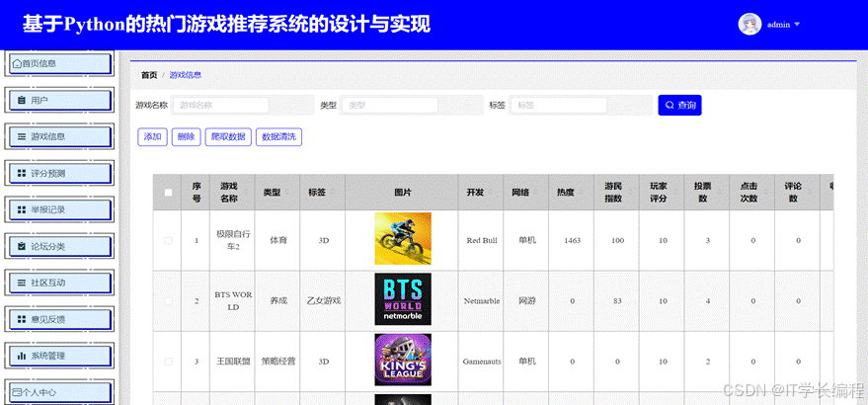Click the '乙女游戏' tag cell

[x=324, y=301]
